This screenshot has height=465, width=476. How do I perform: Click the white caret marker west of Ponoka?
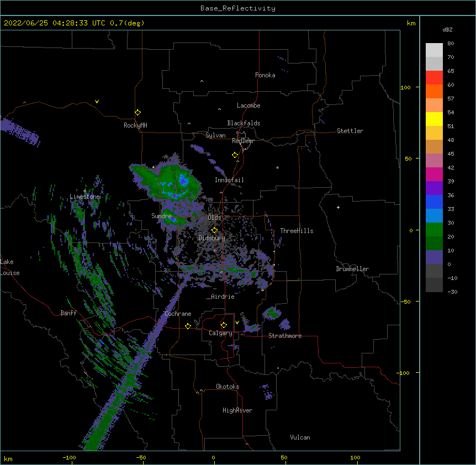point(202,81)
